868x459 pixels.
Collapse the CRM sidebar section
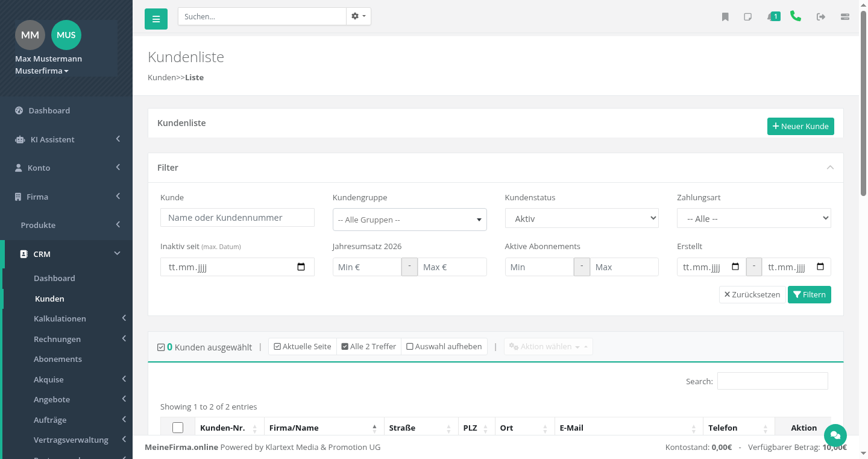66,254
